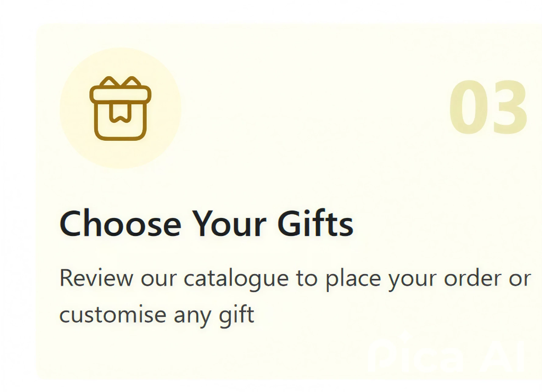
Task: Click the digit 0 in step number
Action: coord(468,108)
